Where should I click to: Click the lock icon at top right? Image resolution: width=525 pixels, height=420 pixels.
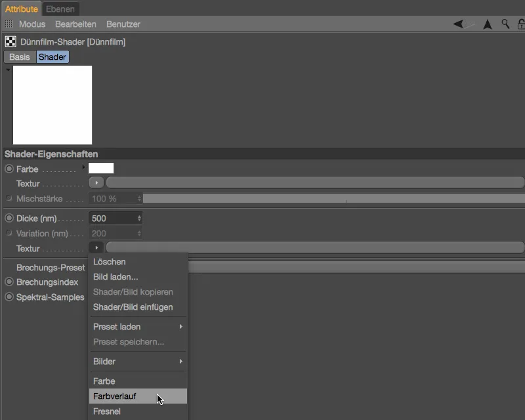pyautogui.click(x=521, y=24)
